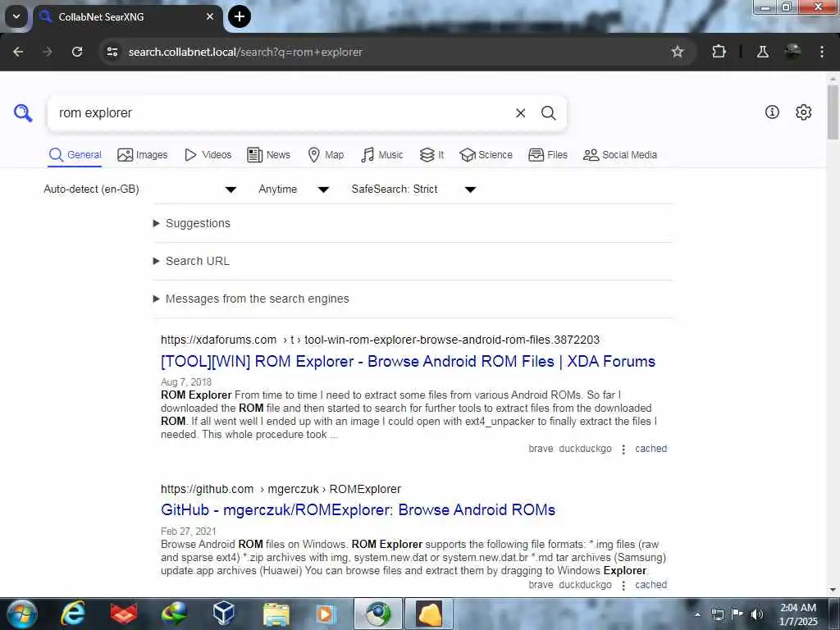Switch to Social Media category
This screenshot has width=840, height=630.
[620, 155]
